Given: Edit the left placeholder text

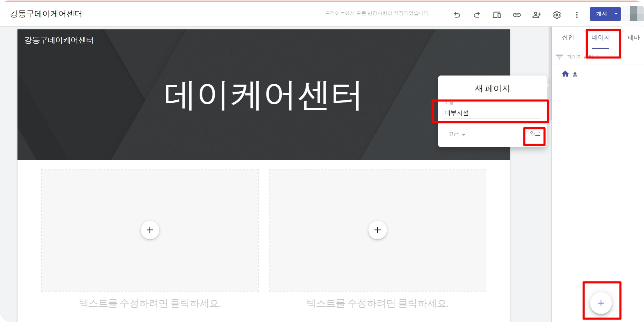Looking at the screenshot, I should coord(150,303).
